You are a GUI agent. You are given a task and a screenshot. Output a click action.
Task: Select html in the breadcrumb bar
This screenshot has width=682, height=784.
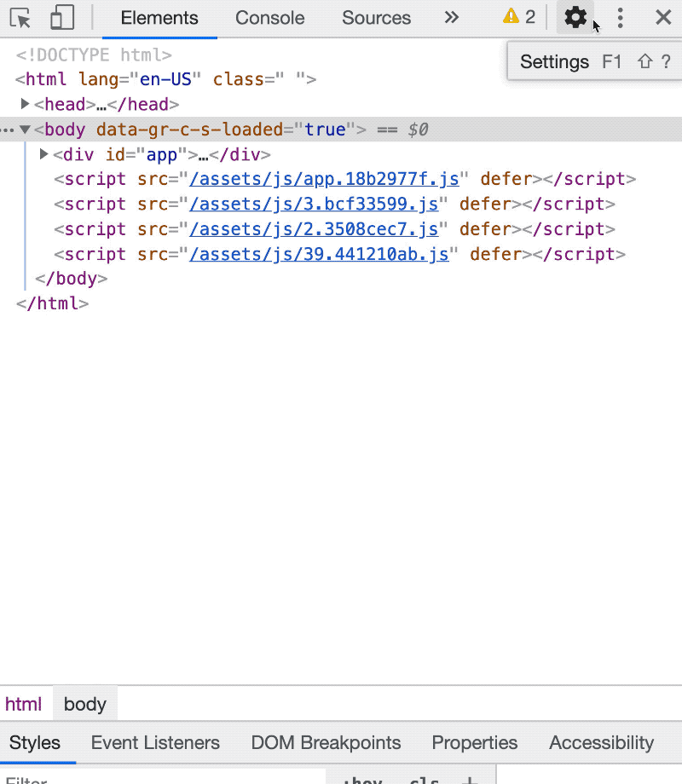click(x=23, y=705)
